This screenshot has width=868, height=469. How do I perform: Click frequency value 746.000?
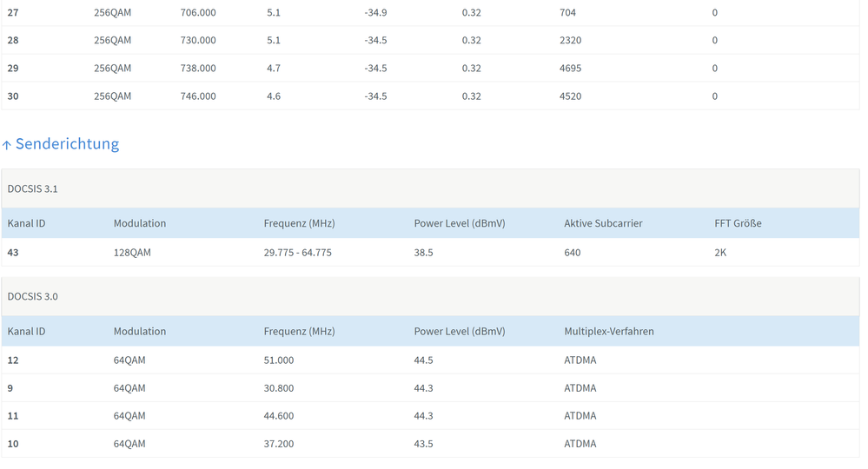tap(198, 96)
